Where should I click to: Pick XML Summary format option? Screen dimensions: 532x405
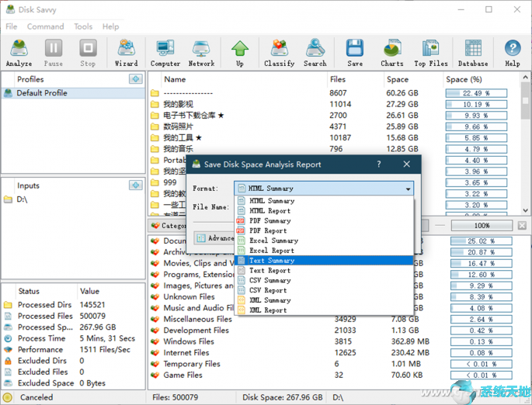point(325,300)
